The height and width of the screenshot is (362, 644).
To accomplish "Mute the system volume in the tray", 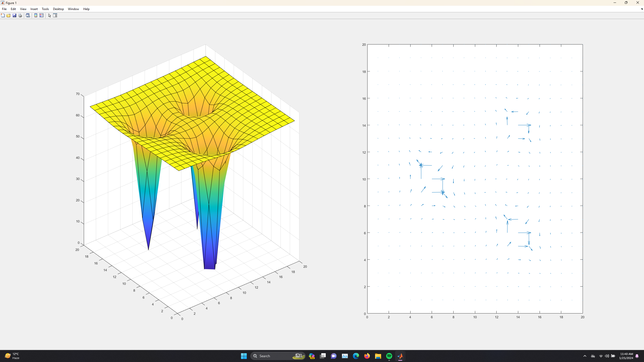I will point(607,356).
